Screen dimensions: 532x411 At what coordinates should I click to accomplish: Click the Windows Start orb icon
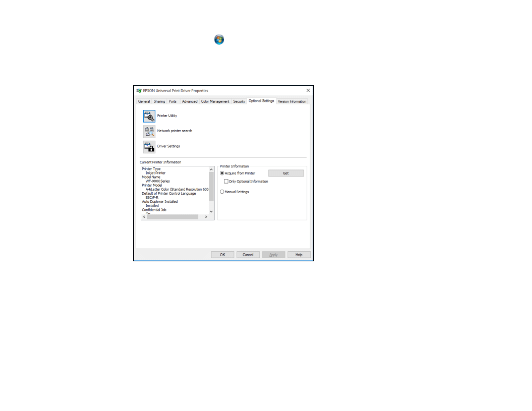point(219,40)
